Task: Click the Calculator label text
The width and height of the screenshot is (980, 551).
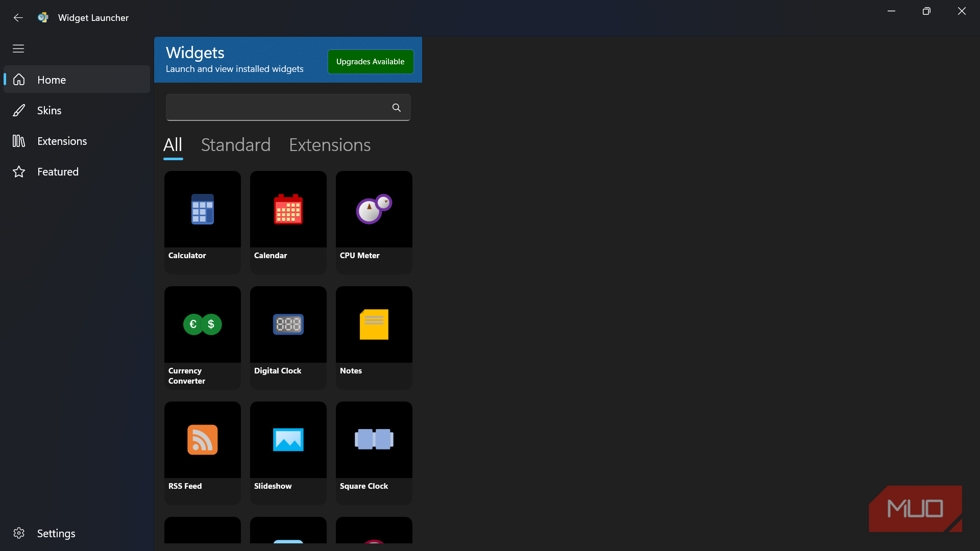Action: 187,256
